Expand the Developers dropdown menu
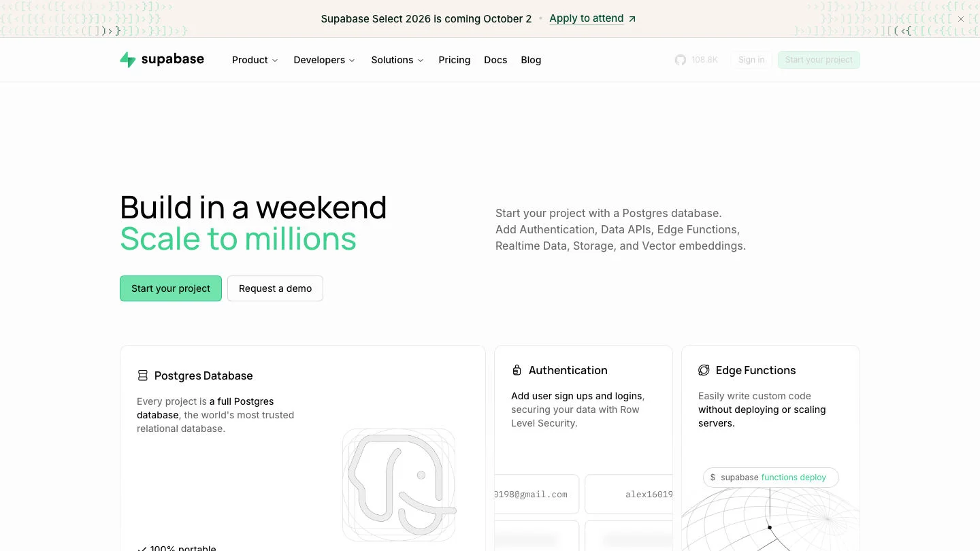Image resolution: width=980 pixels, height=551 pixels. coord(325,60)
